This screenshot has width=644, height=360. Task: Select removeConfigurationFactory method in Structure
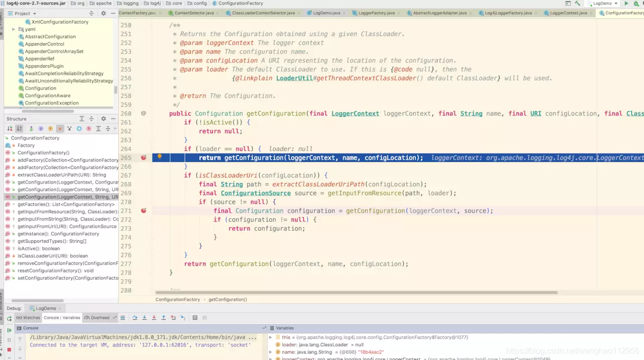click(x=61, y=263)
